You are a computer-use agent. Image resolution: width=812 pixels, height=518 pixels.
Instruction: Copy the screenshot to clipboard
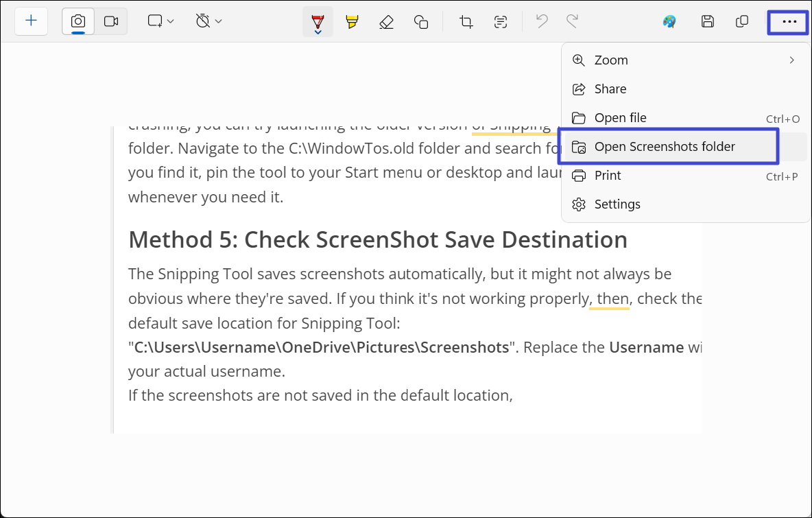pos(741,21)
